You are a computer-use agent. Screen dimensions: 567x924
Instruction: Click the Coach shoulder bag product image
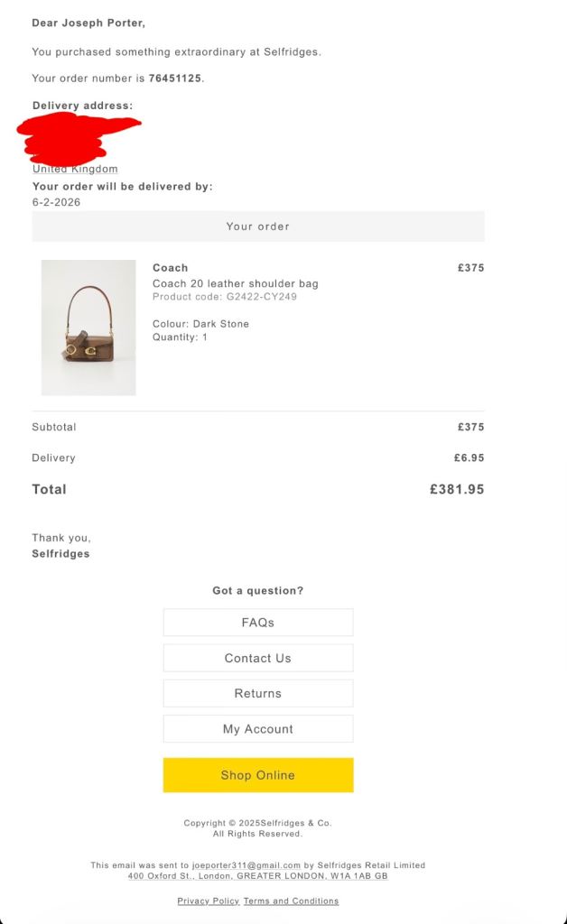(88, 328)
